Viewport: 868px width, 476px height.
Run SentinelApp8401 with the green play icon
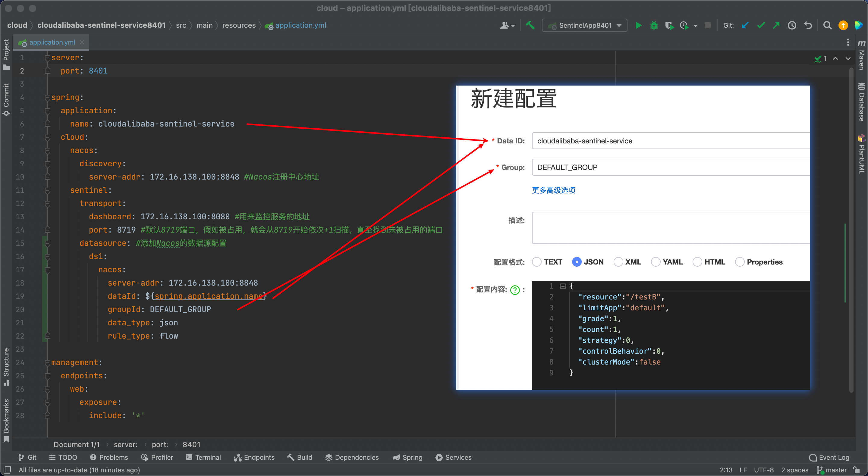(638, 25)
